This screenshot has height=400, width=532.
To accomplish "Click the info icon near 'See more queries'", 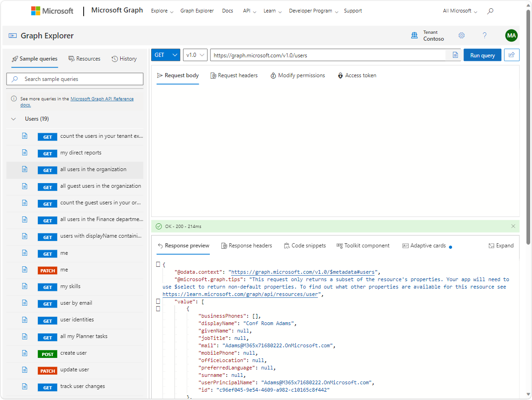I will [13, 98].
